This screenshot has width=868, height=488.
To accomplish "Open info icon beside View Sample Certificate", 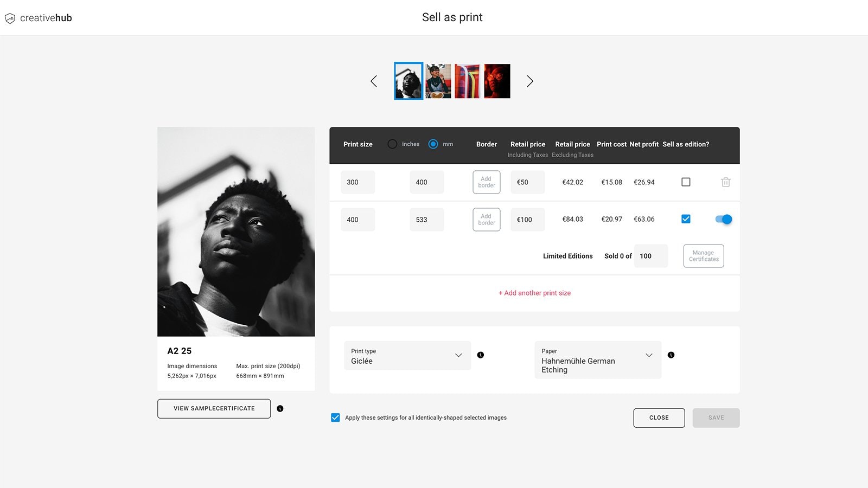I will click(x=280, y=409).
